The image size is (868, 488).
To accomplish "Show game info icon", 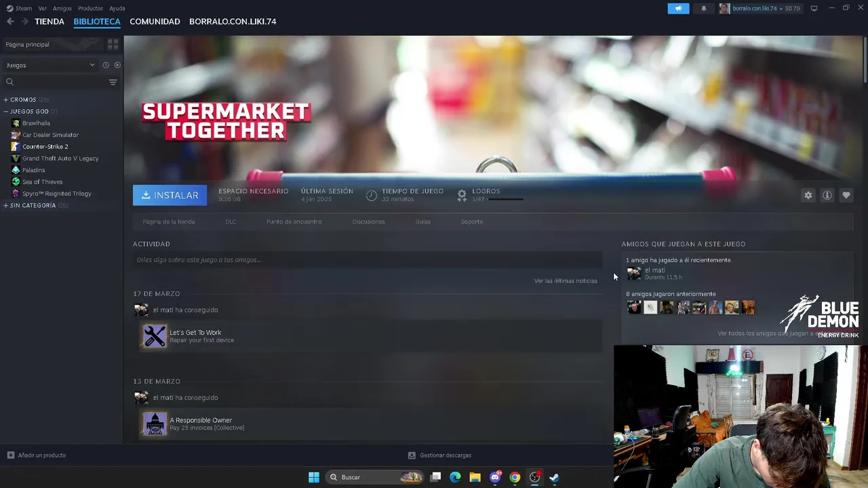I will click(x=827, y=195).
